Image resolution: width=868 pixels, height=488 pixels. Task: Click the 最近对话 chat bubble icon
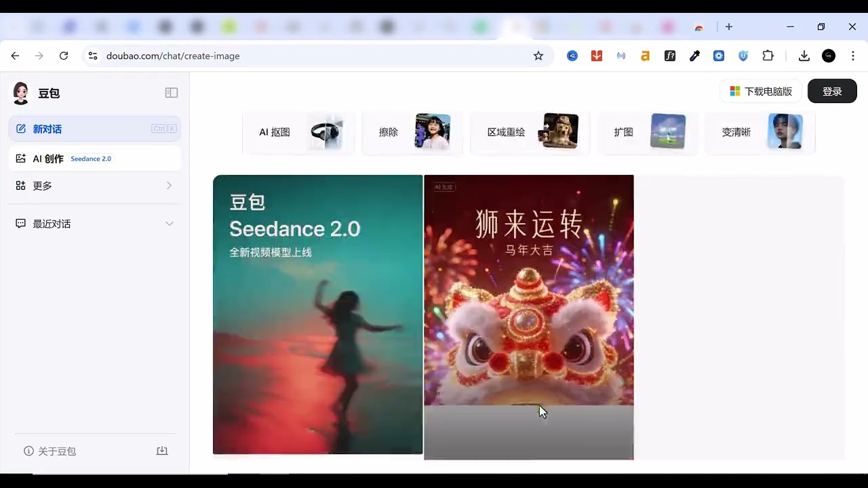click(x=21, y=224)
